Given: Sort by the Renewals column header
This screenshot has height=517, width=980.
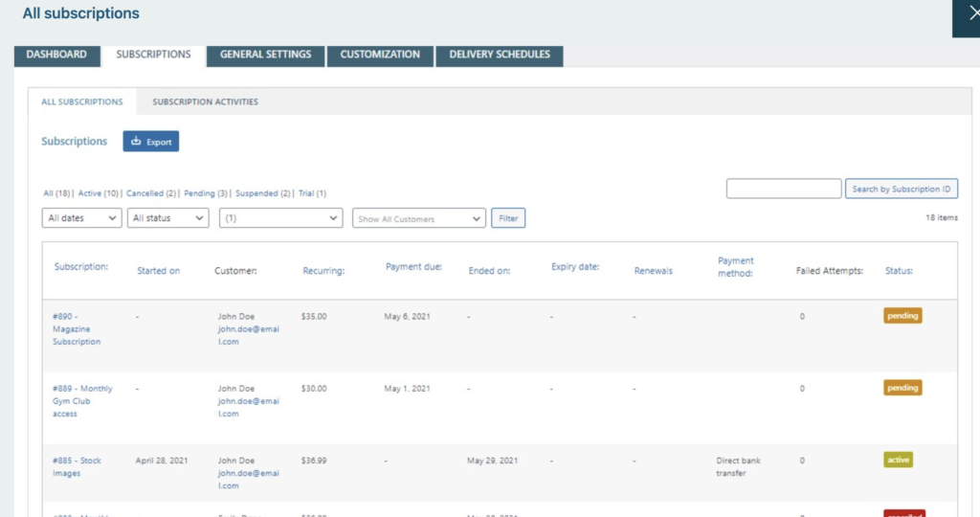Looking at the screenshot, I should pyautogui.click(x=653, y=271).
